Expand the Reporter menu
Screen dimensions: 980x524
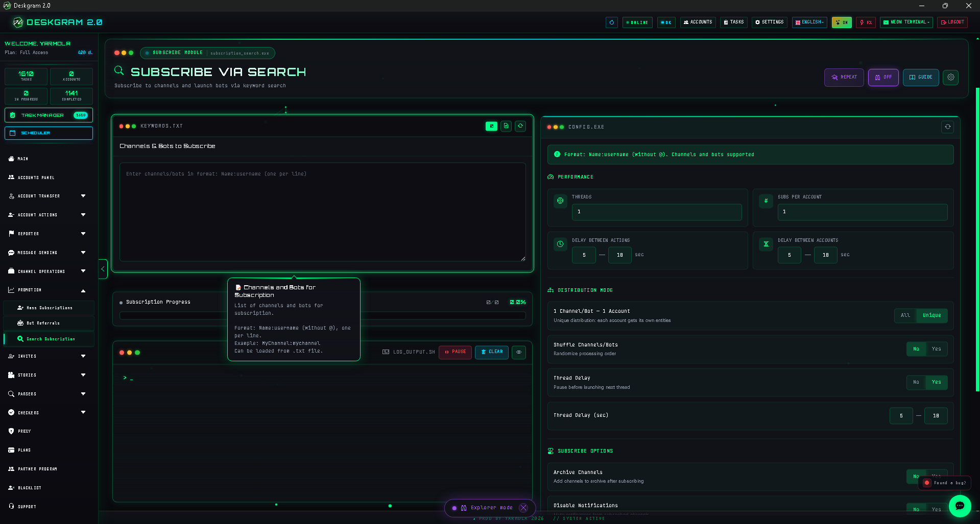(49, 234)
